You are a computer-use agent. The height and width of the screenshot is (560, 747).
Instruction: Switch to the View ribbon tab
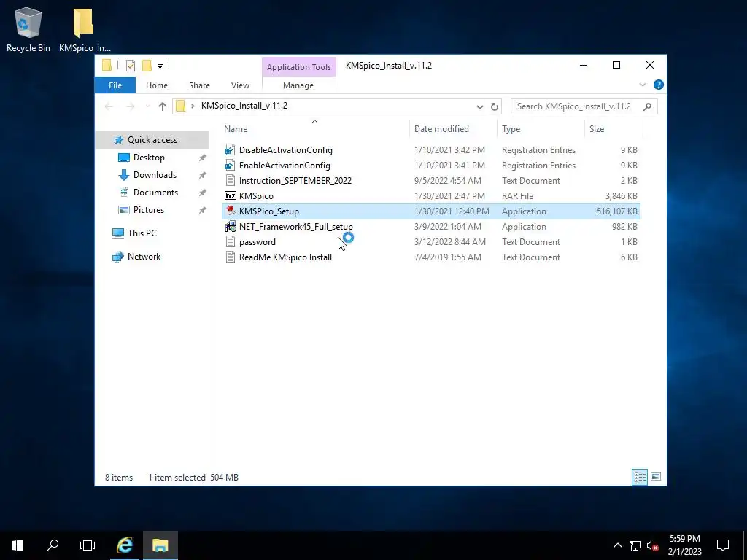(240, 85)
